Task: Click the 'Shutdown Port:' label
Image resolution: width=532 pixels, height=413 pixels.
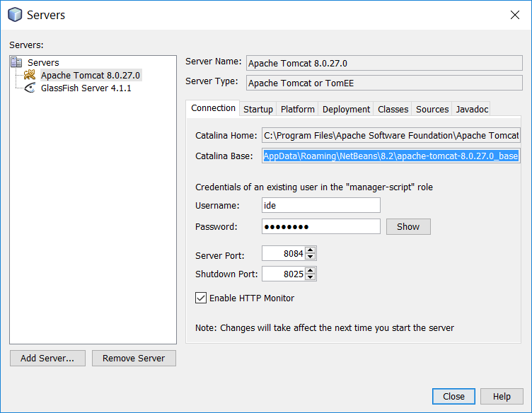Action: coord(226,274)
